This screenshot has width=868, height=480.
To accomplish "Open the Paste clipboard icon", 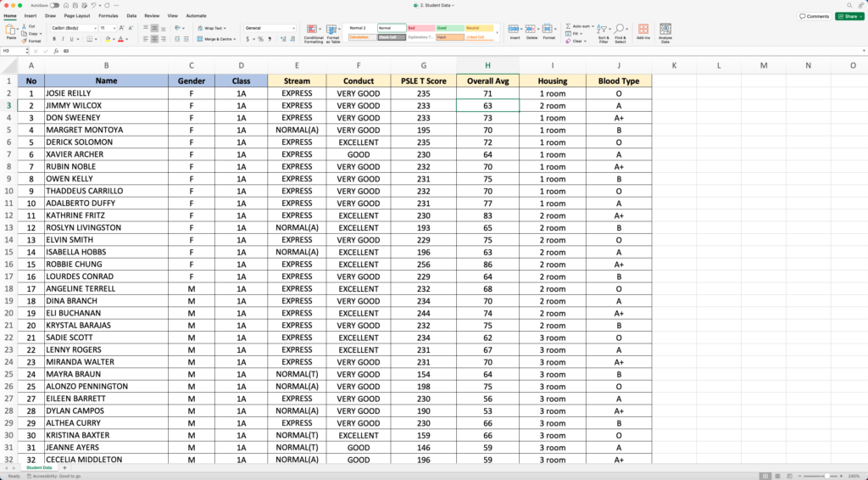I will point(10,30).
